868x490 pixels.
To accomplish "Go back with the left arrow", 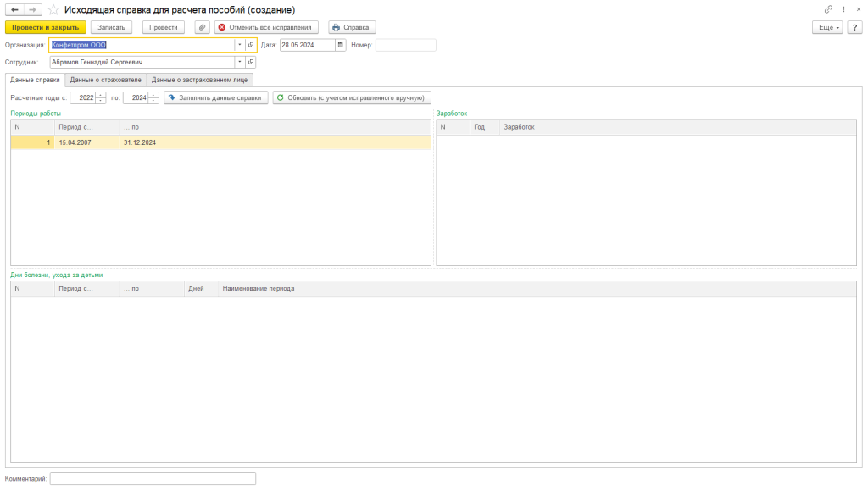I will [x=14, y=10].
